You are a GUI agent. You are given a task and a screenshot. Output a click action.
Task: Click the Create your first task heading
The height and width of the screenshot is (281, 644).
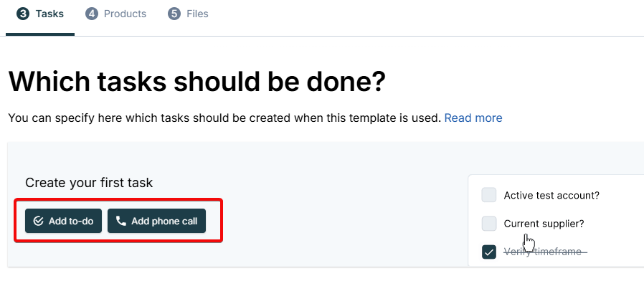[89, 182]
